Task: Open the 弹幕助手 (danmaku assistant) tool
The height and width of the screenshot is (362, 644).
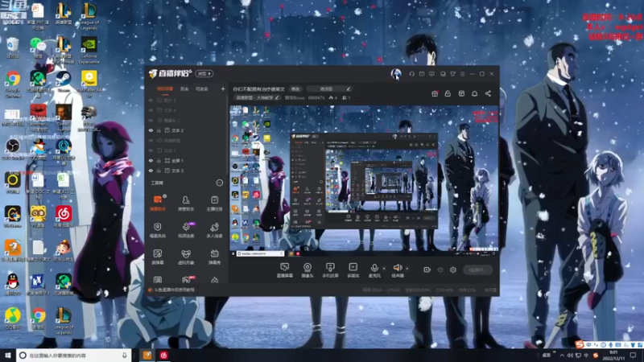Action: 158,204
